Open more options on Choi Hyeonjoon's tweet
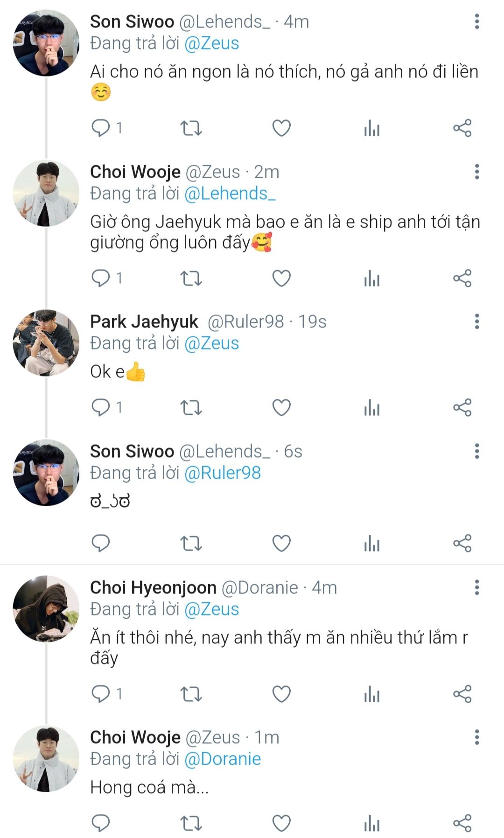Viewport: 504px width, 838px height. 476,587
